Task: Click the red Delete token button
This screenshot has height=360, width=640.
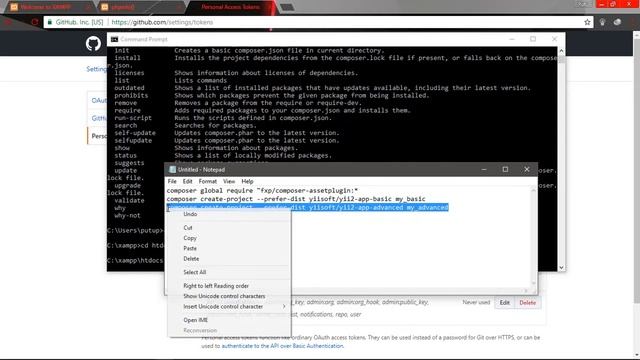Action: click(527, 303)
